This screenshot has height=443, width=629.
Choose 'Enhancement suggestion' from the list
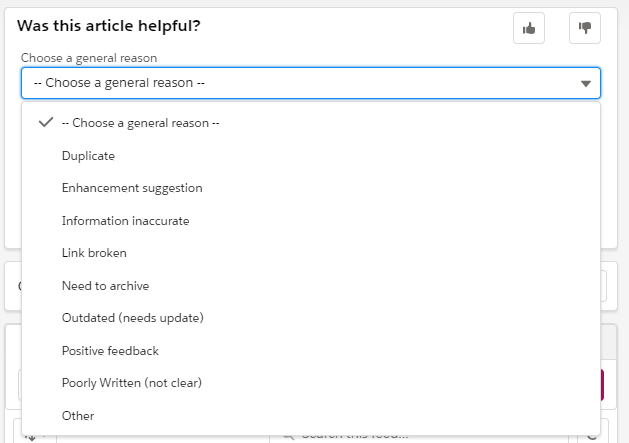132,188
